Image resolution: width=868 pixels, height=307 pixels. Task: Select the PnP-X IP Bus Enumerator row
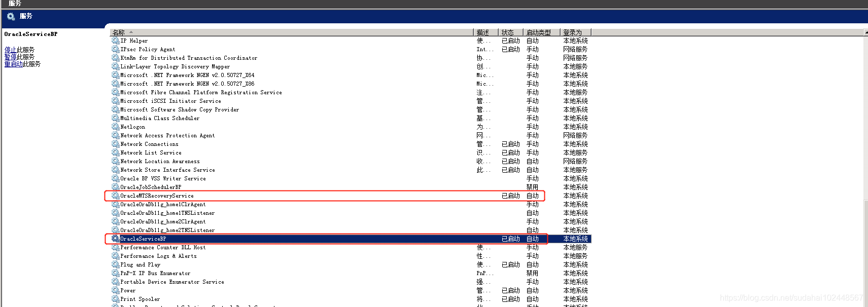click(351, 273)
